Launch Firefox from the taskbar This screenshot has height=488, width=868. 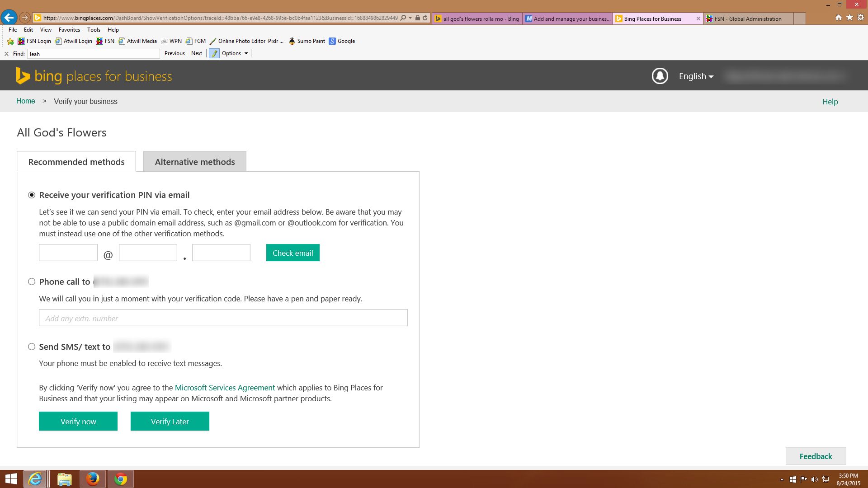point(93,479)
